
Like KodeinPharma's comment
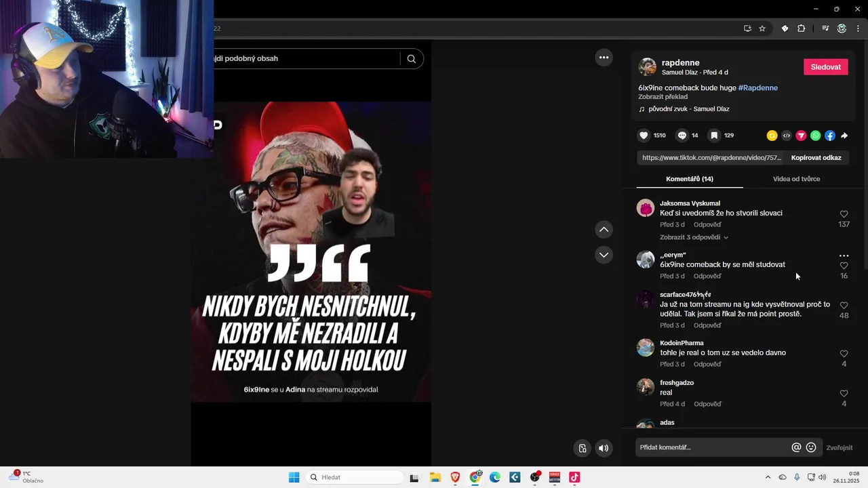[x=844, y=354]
